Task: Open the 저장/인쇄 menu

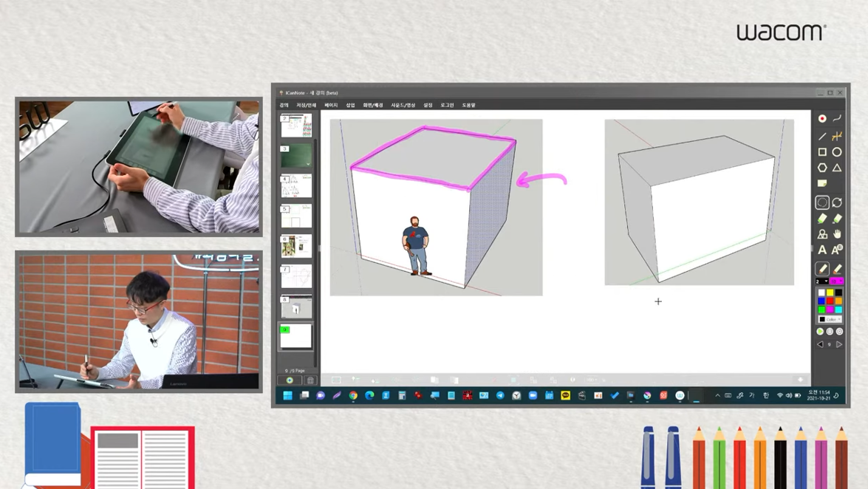Action: point(306,105)
